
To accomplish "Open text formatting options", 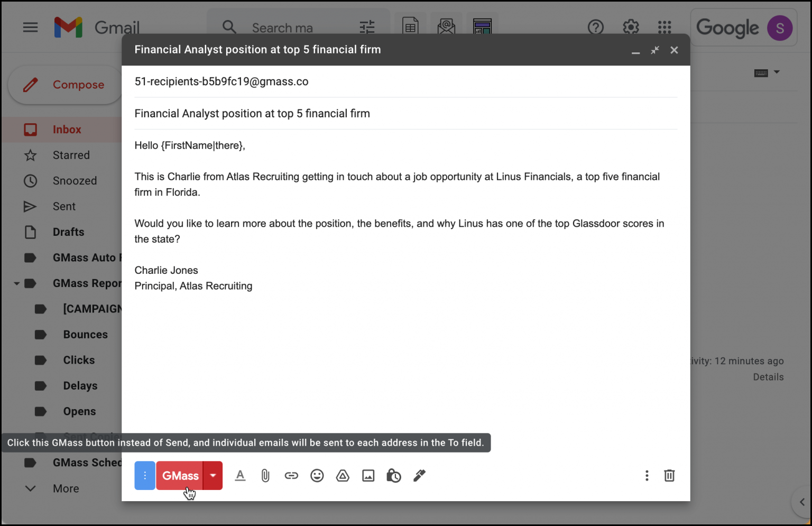I will 241,475.
